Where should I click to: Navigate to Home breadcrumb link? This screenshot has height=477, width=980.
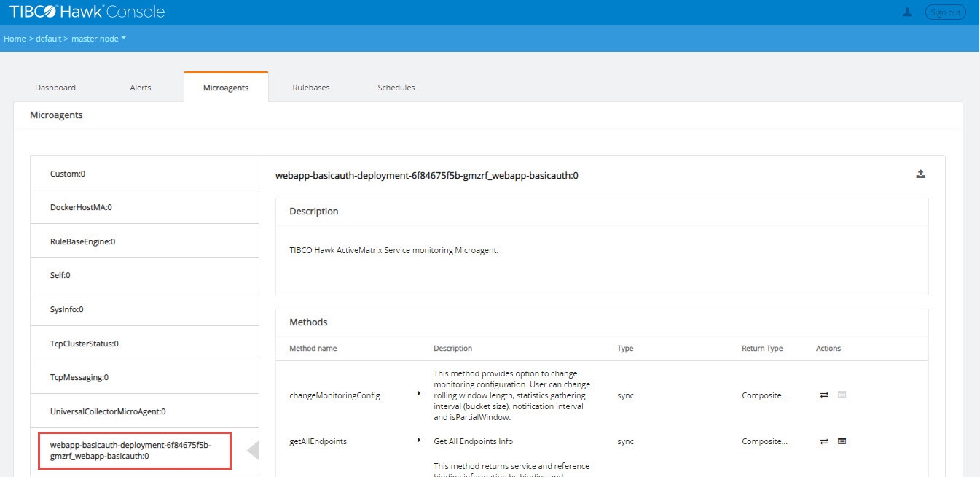coord(15,39)
